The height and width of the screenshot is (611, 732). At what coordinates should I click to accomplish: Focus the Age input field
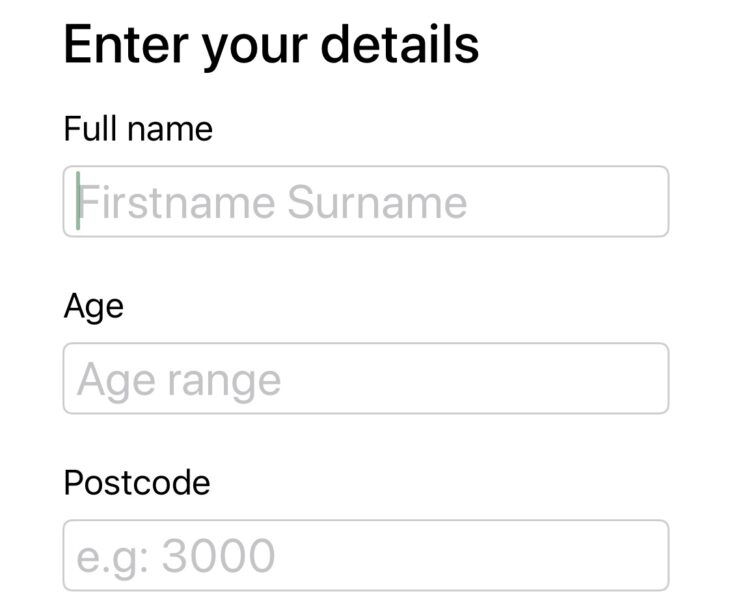365,379
